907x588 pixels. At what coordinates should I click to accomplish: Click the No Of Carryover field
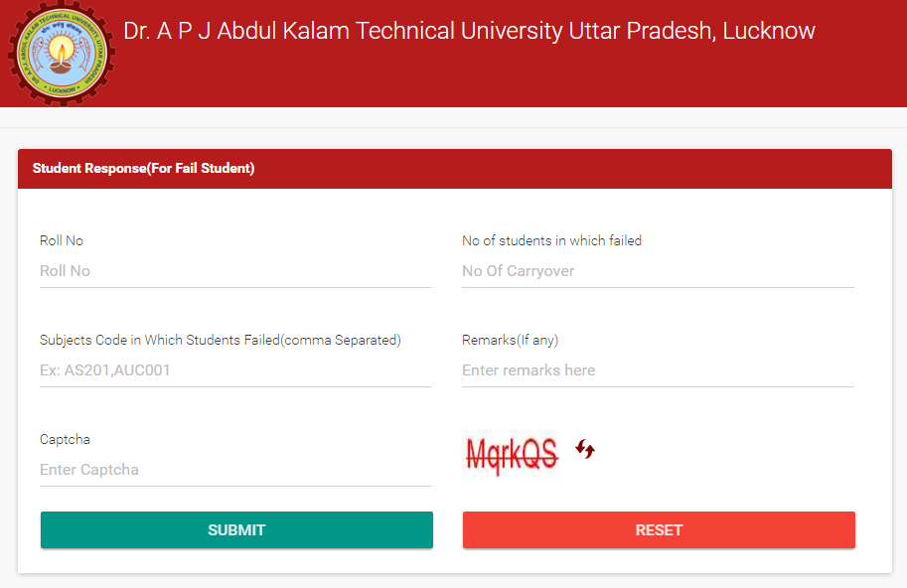(658, 271)
